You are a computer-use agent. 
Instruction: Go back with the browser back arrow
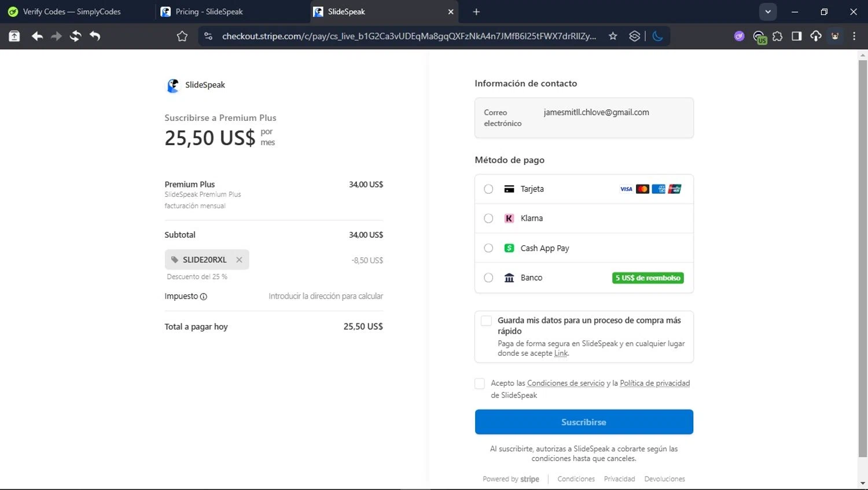(37, 36)
